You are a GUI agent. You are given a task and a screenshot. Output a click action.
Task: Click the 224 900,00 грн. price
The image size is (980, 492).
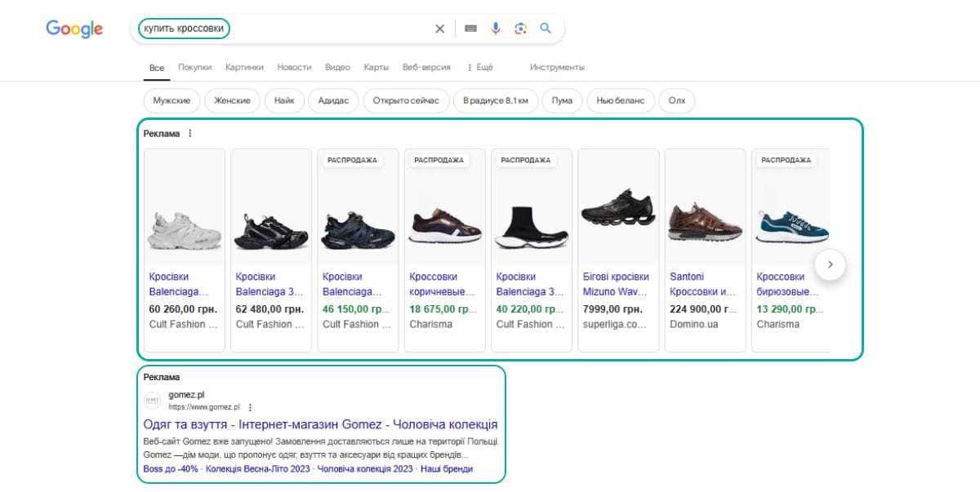pos(703,309)
